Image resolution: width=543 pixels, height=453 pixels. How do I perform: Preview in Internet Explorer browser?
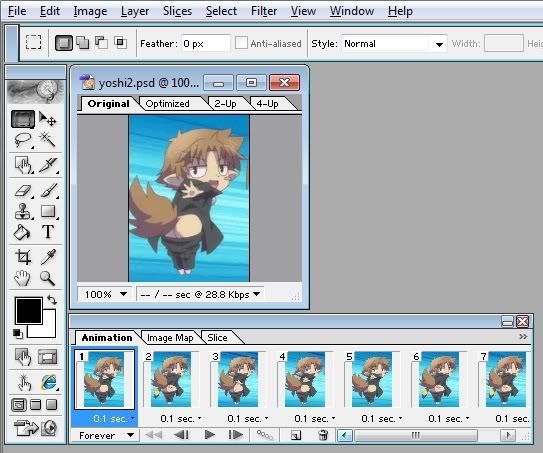(x=49, y=382)
